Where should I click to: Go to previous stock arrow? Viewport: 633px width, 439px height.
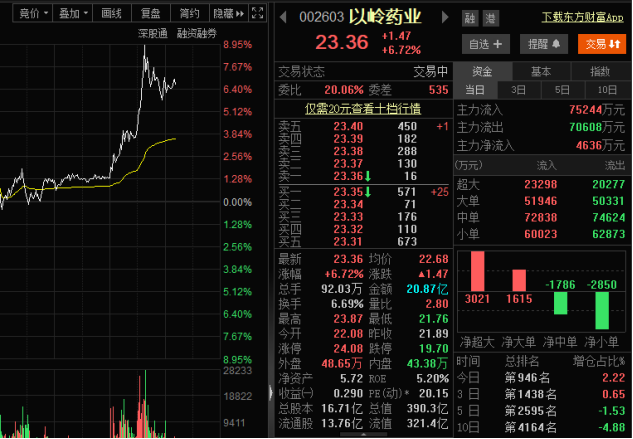pos(283,17)
